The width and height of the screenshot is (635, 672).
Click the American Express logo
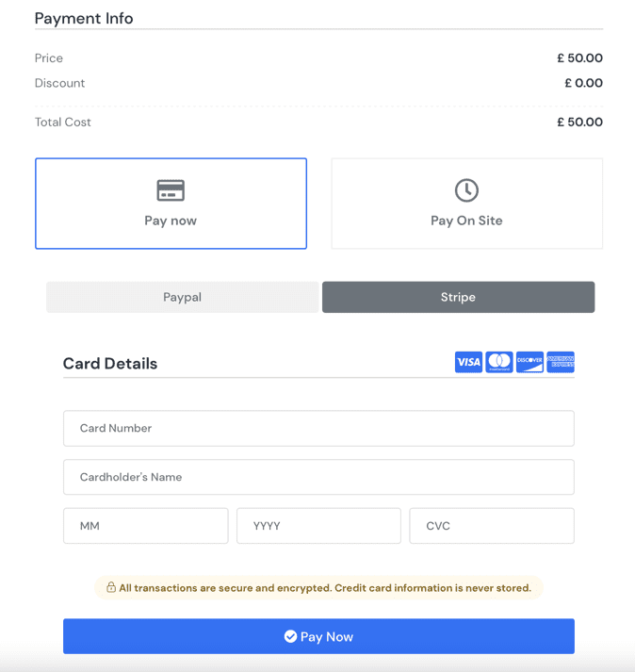561,362
